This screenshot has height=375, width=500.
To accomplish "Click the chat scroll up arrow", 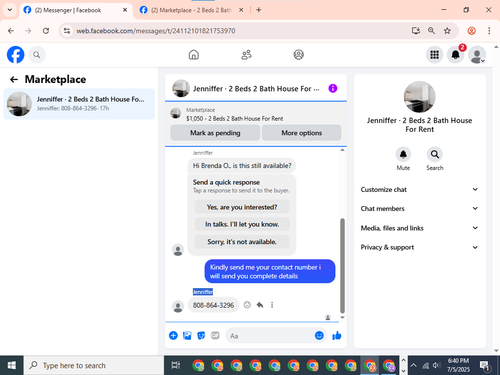I will click(342, 150).
